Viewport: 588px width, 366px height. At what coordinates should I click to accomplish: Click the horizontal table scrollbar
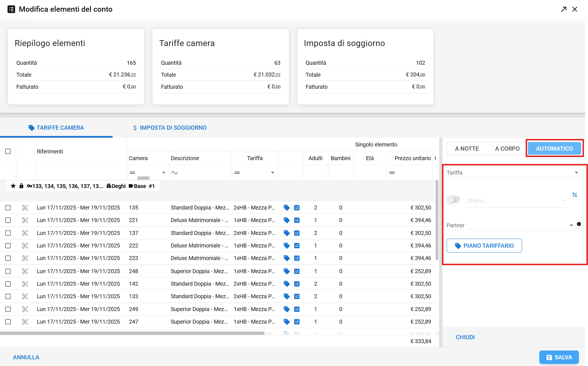coord(132,333)
